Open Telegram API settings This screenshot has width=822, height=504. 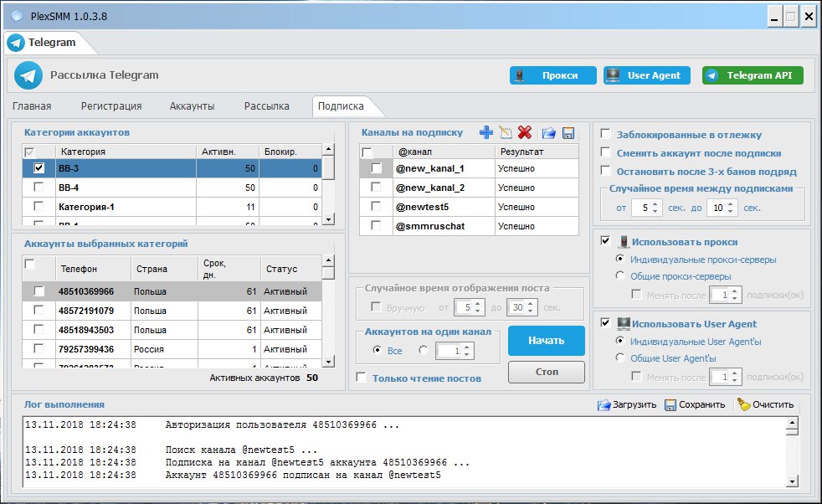coord(753,75)
